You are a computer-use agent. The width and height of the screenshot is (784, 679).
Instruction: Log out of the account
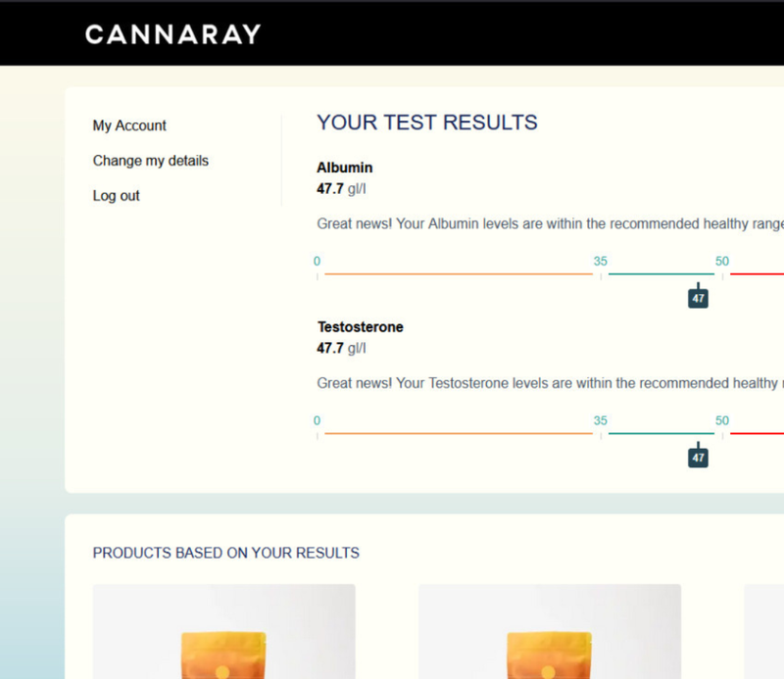pyautogui.click(x=116, y=196)
